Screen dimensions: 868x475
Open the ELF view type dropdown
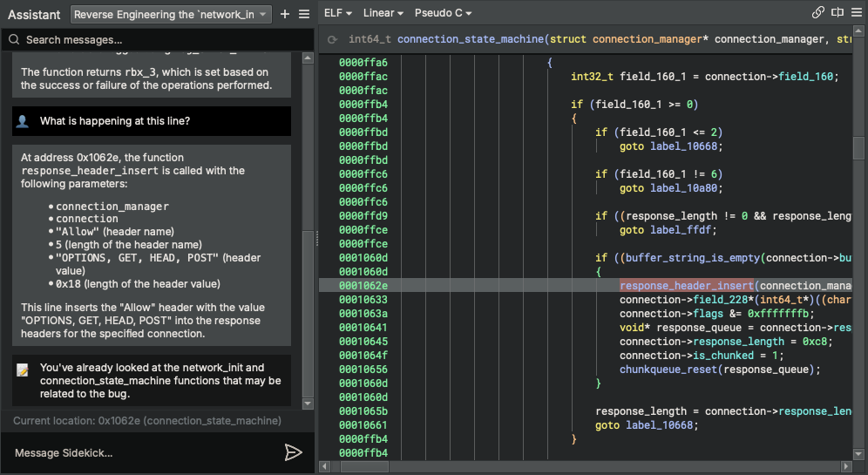click(337, 13)
